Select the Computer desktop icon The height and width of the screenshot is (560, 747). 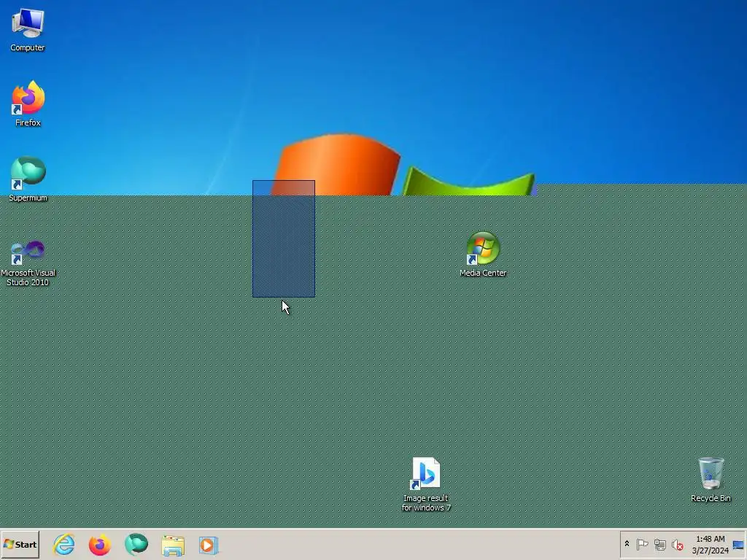point(28,29)
